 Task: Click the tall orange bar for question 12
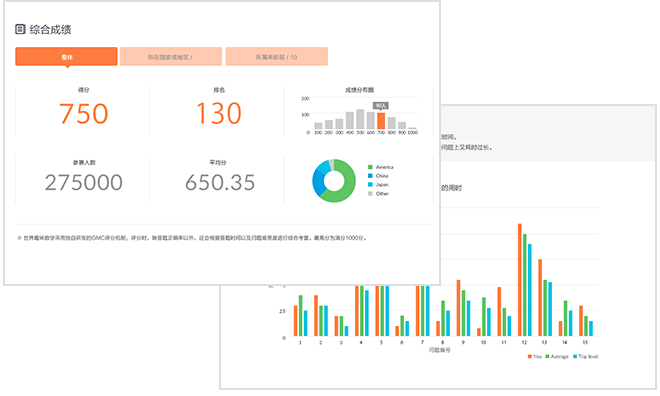coord(520,280)
